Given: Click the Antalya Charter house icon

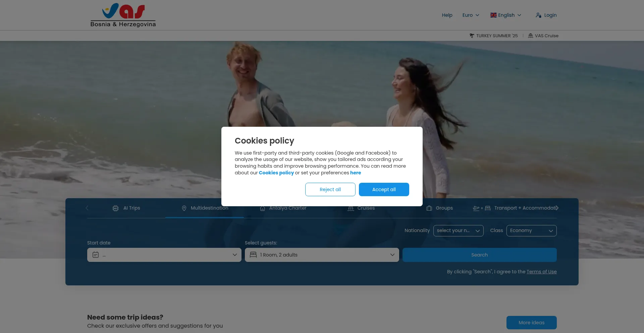Looking at the screenshot, I should coord(263,208).
